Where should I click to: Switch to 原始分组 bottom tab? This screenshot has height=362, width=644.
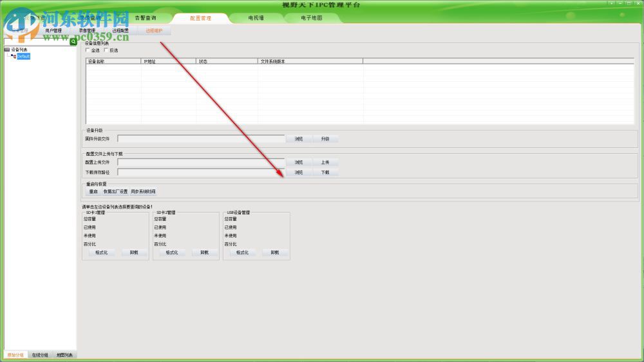(x=15, y=355)
